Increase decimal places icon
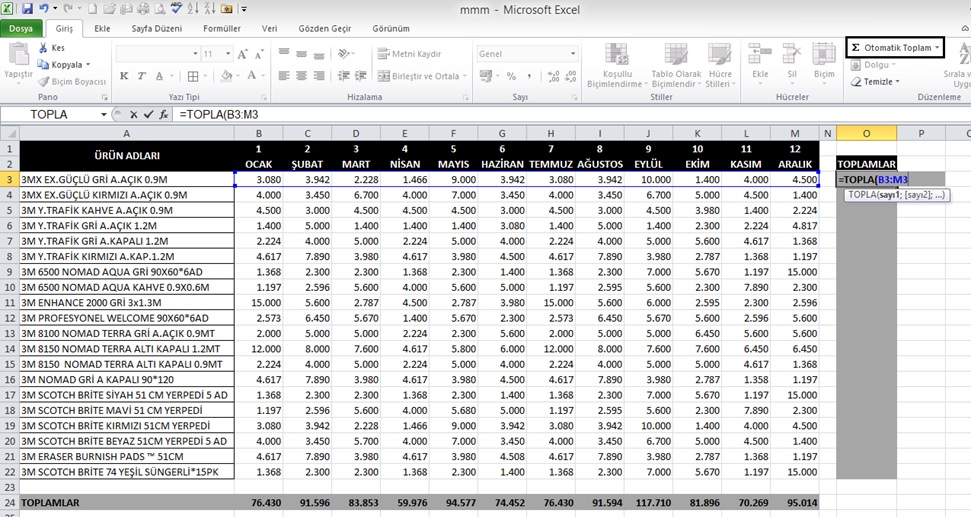The image size is (971, 517). (x=553, y=76)
